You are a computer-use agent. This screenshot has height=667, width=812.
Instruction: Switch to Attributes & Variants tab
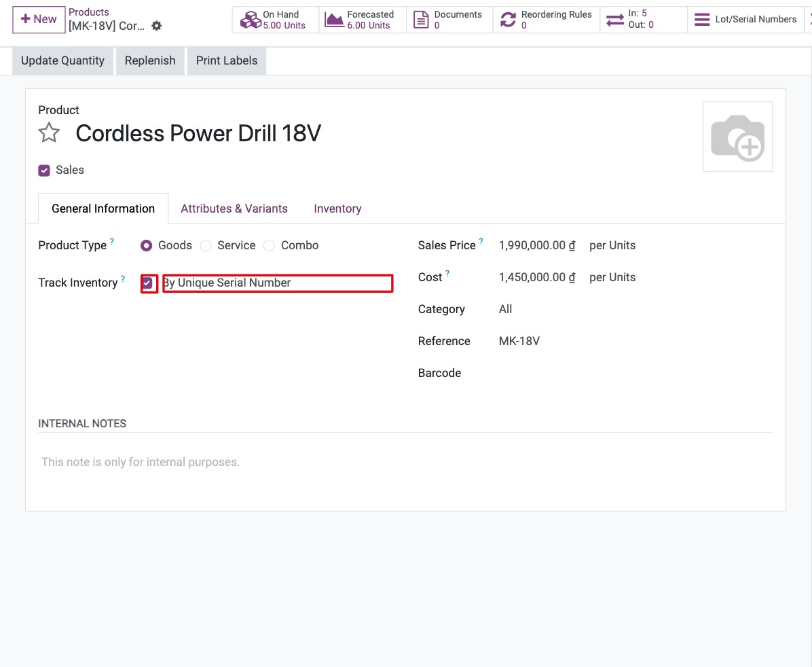234,209
